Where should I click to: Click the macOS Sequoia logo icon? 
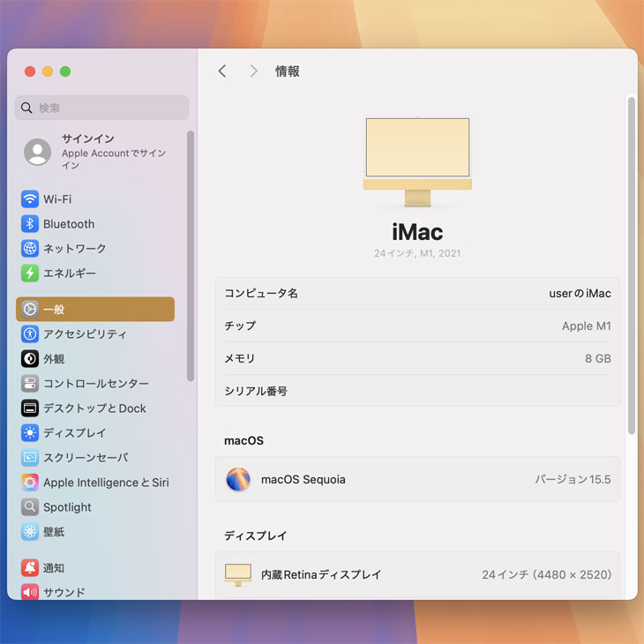coord(238,479)
